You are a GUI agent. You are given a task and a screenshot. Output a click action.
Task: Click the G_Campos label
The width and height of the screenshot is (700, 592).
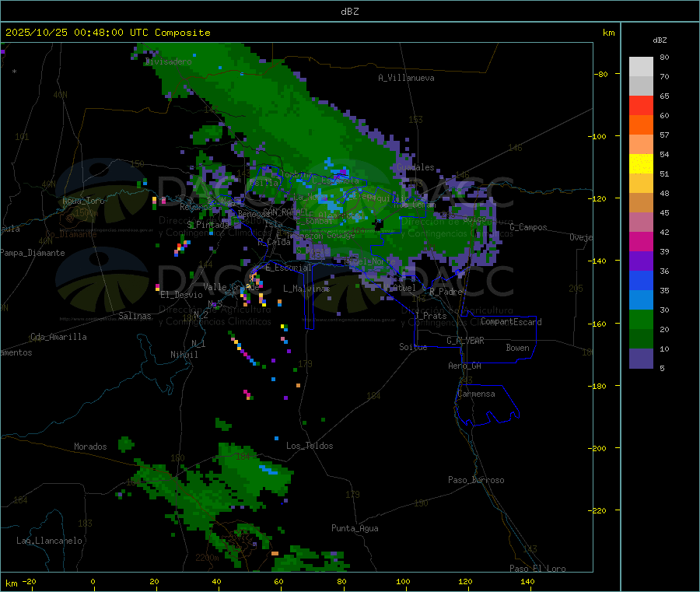[x=529, y=227]
